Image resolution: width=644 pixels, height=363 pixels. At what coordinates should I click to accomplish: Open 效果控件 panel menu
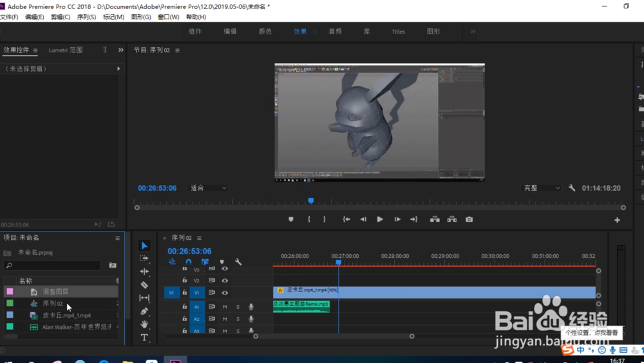pos(35,50)
